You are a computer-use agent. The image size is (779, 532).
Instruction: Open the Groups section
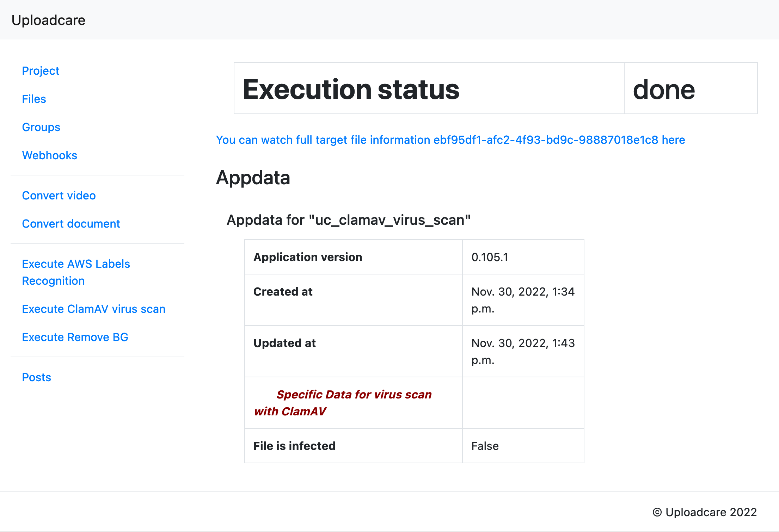point(41,127)
